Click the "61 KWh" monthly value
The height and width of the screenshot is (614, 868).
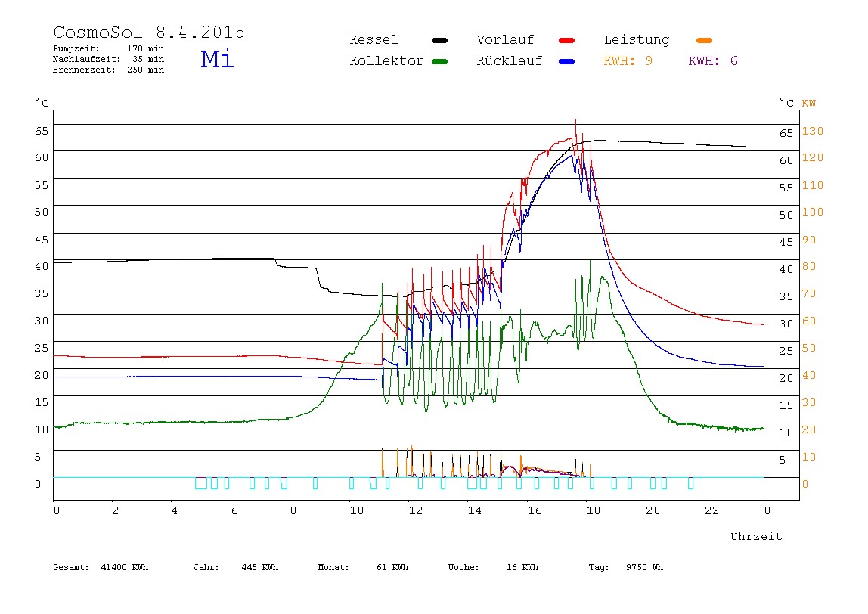click(x=392, y=567)
